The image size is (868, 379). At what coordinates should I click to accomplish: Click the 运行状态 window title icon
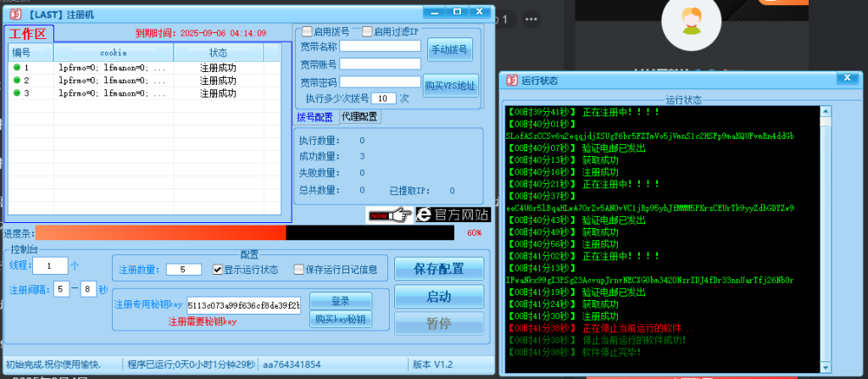(511, 81)
